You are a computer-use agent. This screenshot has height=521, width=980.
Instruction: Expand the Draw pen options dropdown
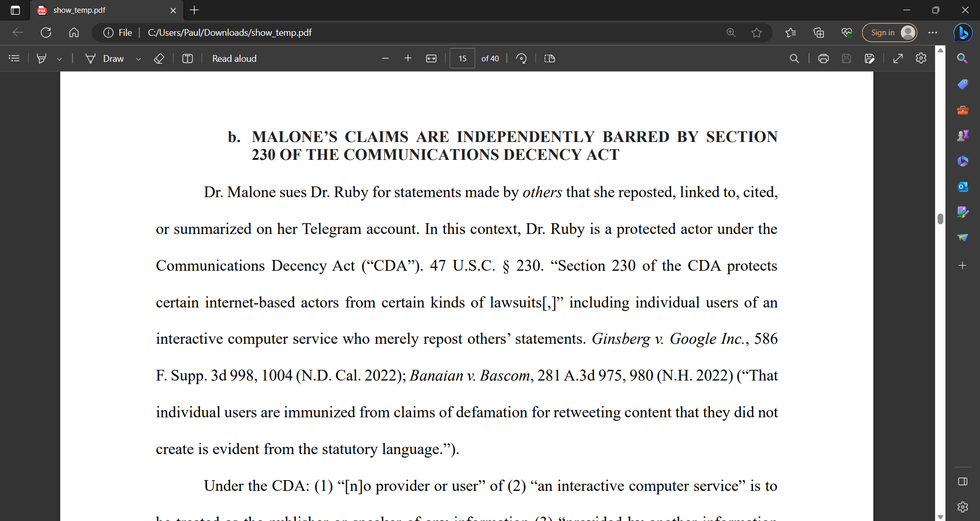138,59
